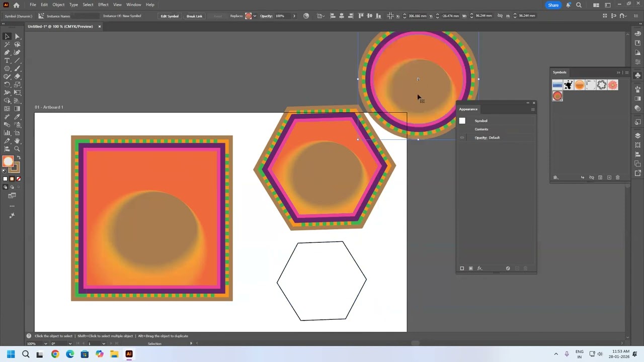Activate the Rotate tool

tap(7, 84)
